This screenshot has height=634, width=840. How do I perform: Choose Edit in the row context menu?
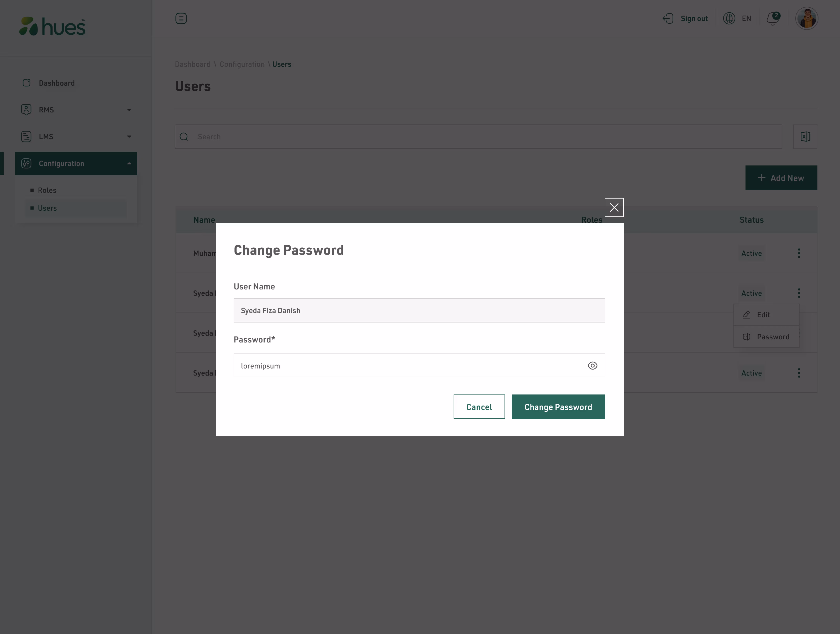766,315
